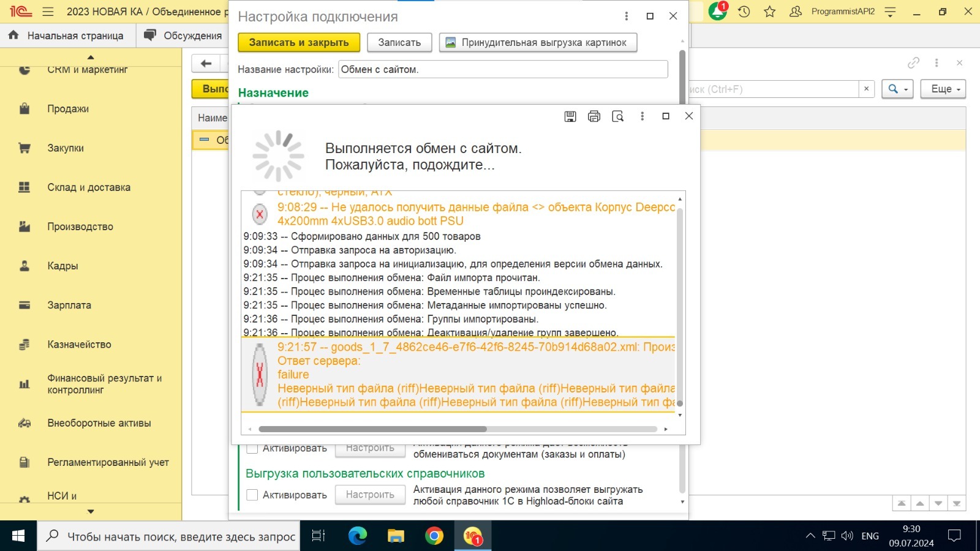The height and width of the screenshot is (551, 980).
Task: Click Принудительная выгрузка картинок button
Action: (x=538, y=42)
